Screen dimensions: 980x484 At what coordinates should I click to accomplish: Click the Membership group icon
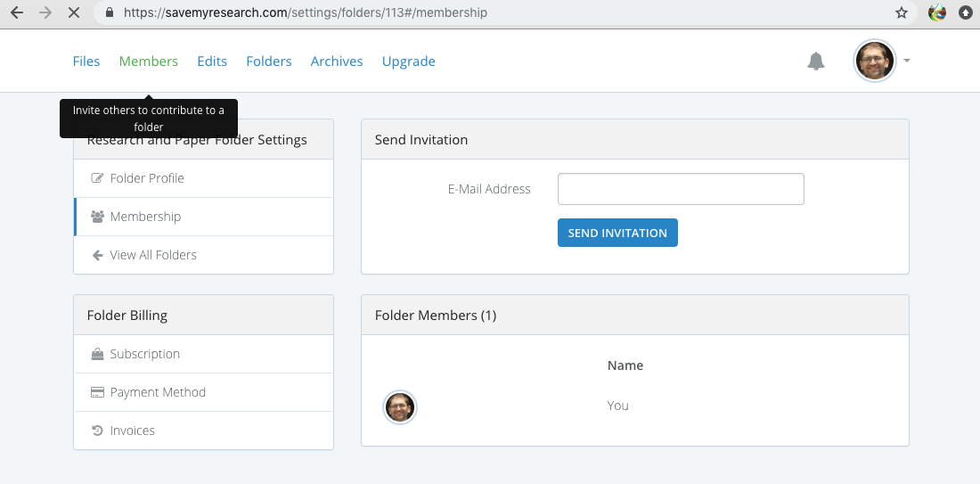tap(98, 217)
